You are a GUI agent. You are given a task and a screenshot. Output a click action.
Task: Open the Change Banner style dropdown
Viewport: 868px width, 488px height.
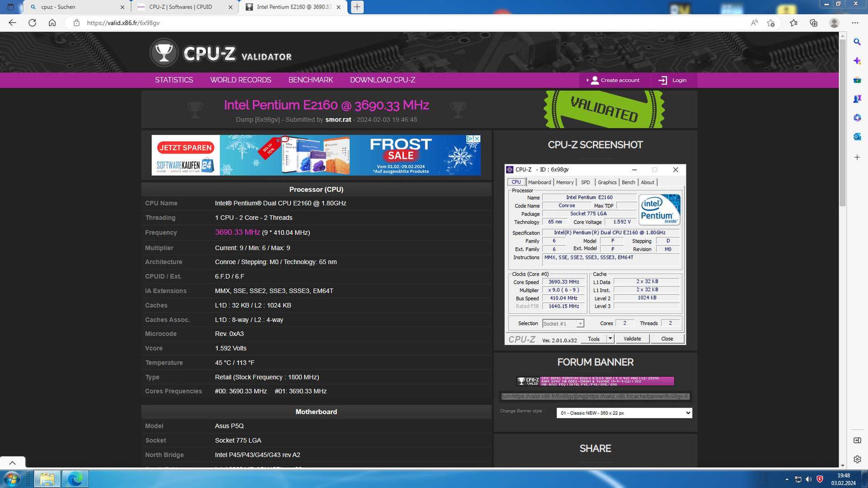[624, 413]
